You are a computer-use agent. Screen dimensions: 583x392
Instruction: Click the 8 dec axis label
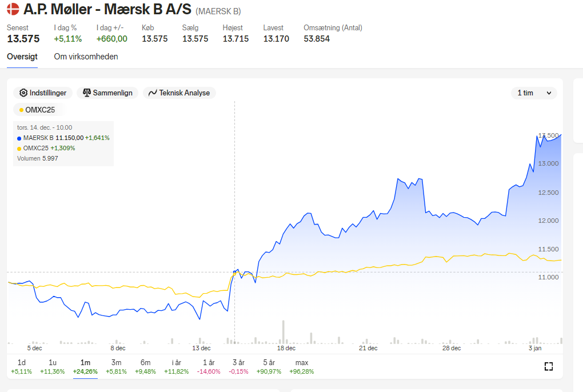pos(118,348)
